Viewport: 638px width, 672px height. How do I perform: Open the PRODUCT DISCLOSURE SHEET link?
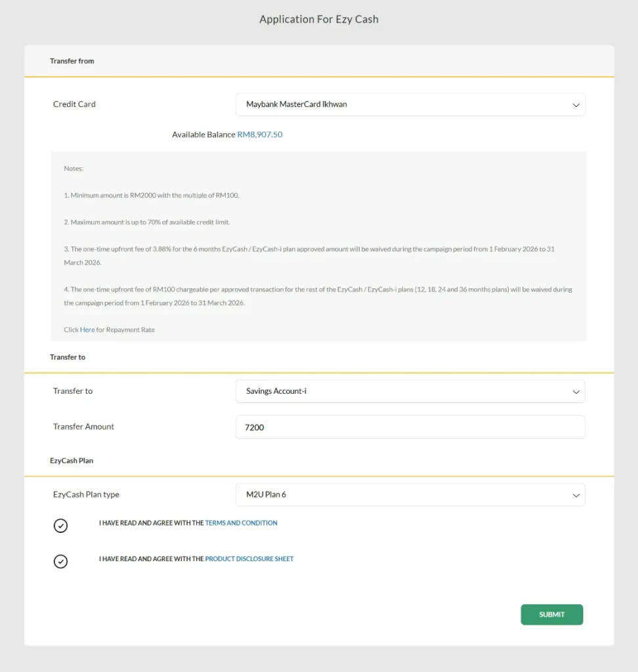[249, 558]
